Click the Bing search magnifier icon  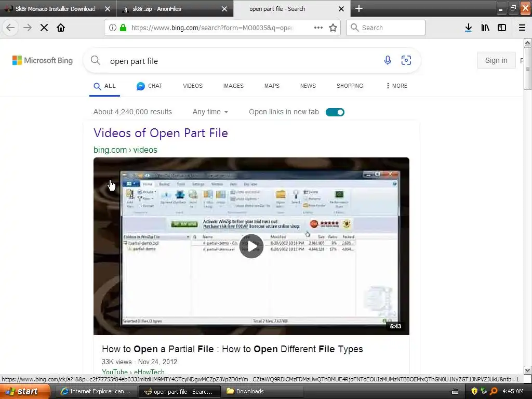[96, 60]
